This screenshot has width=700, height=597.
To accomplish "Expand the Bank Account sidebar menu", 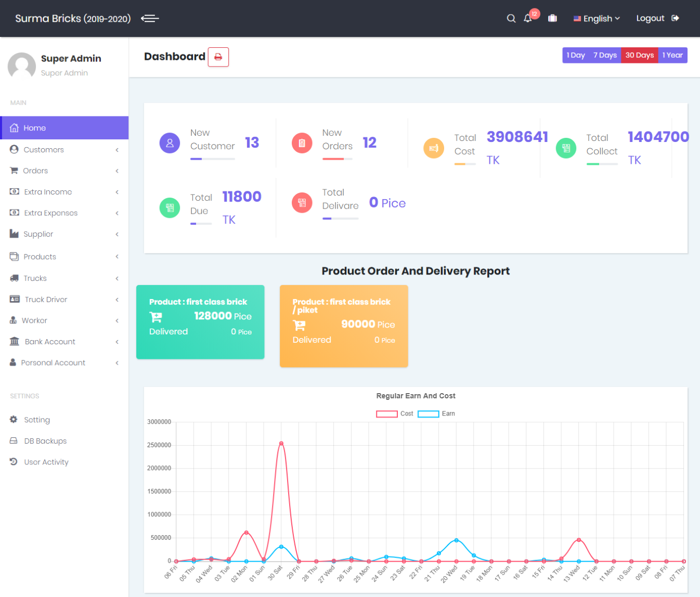I will 50,342.
